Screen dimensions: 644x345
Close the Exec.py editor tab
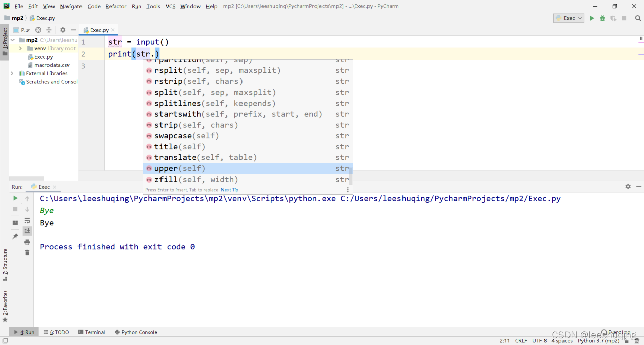click(113, 30)
